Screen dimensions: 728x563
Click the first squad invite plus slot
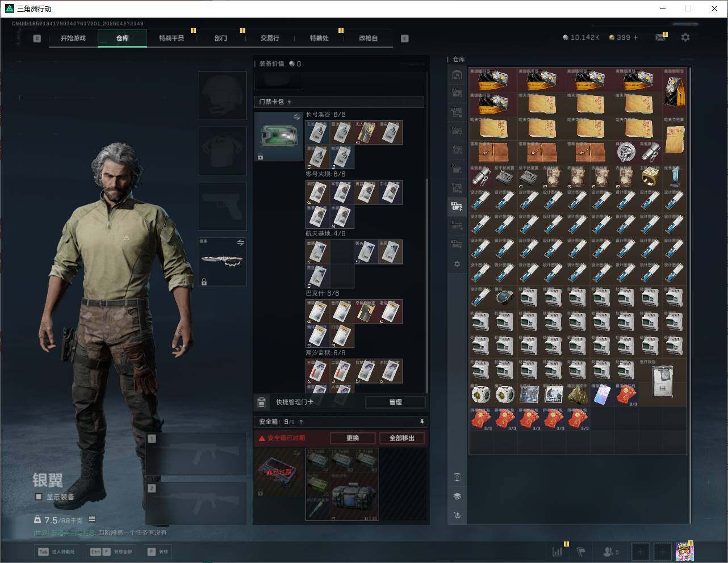click(641, 551)
